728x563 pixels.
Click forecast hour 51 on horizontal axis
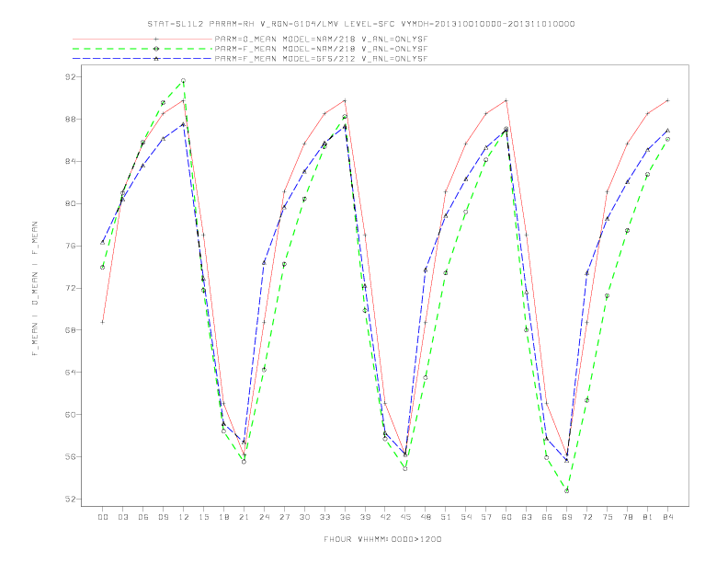click(x=446, y=517)
